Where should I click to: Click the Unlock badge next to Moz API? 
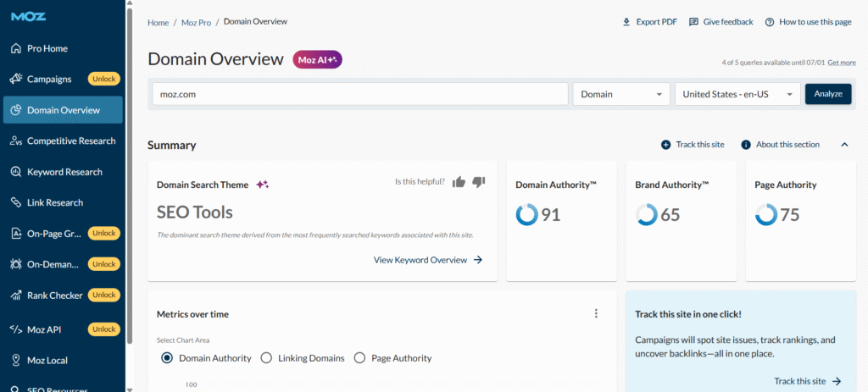pos(104,329)
